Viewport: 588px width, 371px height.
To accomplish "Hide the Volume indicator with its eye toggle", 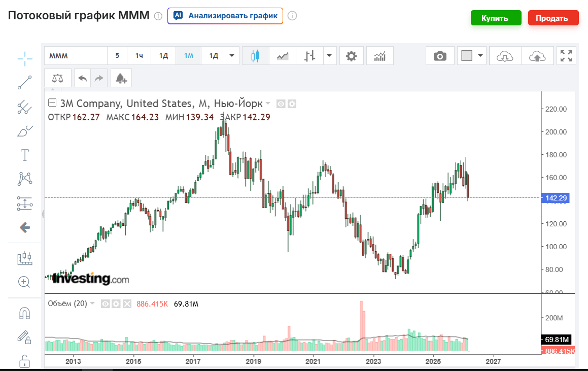I will point(105,303).
